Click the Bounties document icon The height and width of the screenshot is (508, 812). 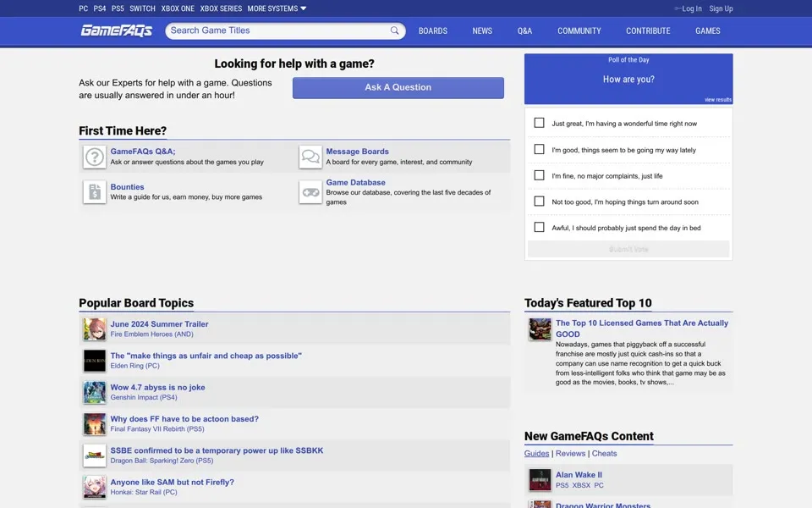click(x=94, y=192)
